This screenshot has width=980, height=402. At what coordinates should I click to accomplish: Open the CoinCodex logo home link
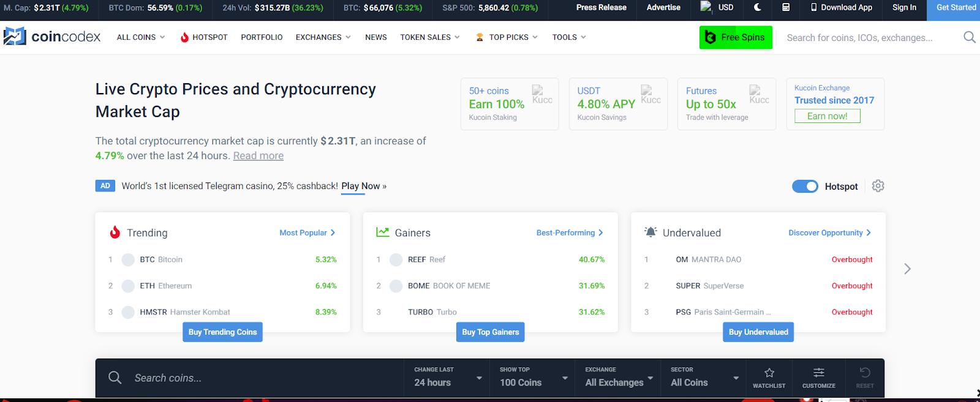pyautogui.click(x=52, y=37)
